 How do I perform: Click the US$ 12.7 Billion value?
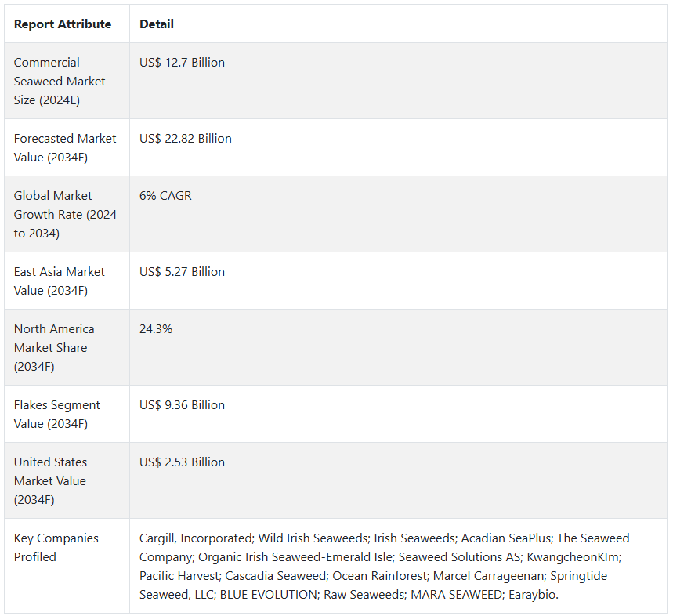tap(182, 63)
